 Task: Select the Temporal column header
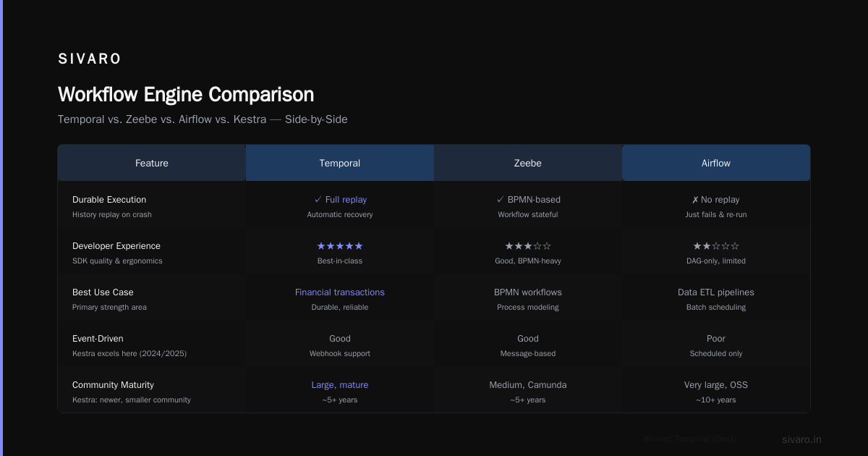[x=340, y=163]
